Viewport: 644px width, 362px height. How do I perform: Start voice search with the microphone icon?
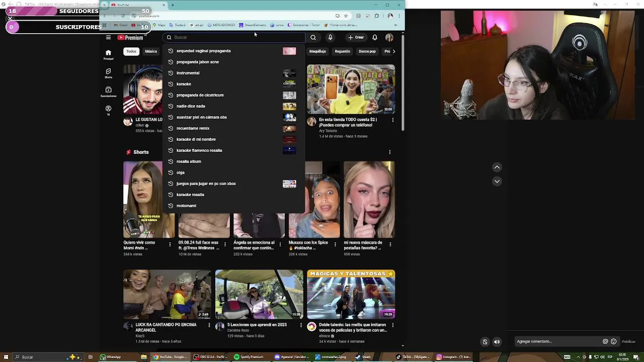pyautogui.click(x=330, y=37)
